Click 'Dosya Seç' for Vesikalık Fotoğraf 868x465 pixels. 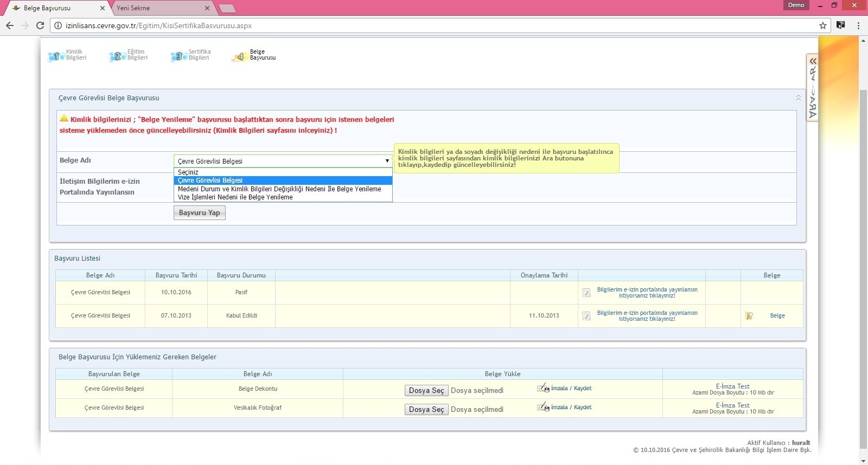pyautogui.click(x=426, y=410)
